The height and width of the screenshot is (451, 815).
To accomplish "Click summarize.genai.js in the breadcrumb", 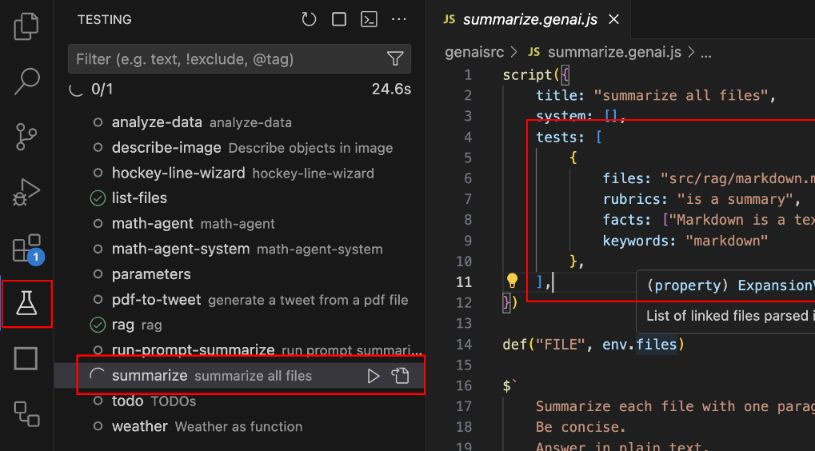I will pyautogui.click(x=614, y=52).
